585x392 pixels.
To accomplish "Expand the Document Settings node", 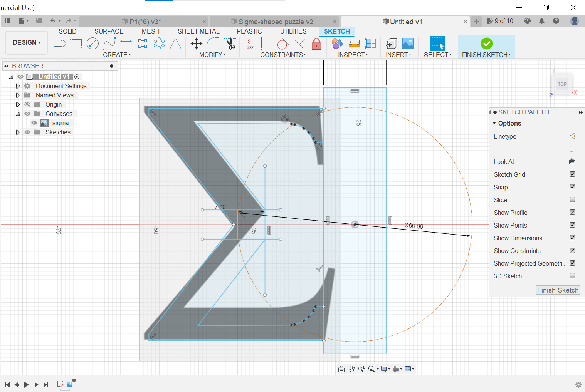I will click(18, 86).
